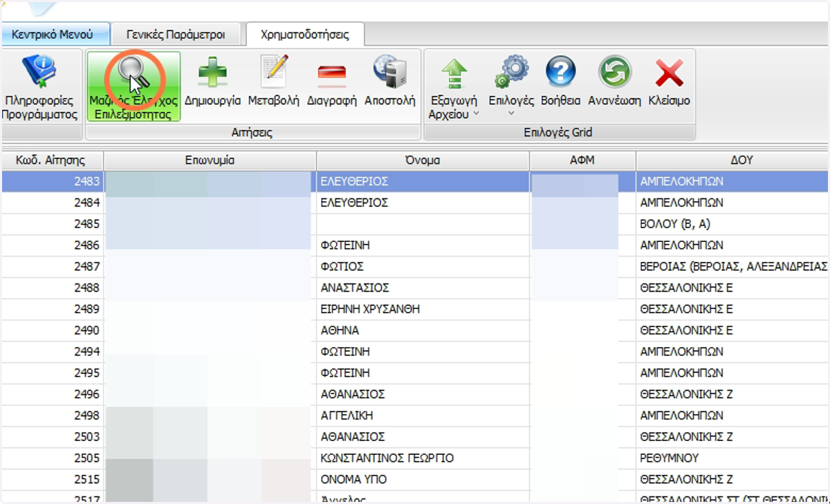
Task: Click ΔΟΥ cell ΒΟΛΟΥ (Β, Α)
Action: click(x=733, y=225)
